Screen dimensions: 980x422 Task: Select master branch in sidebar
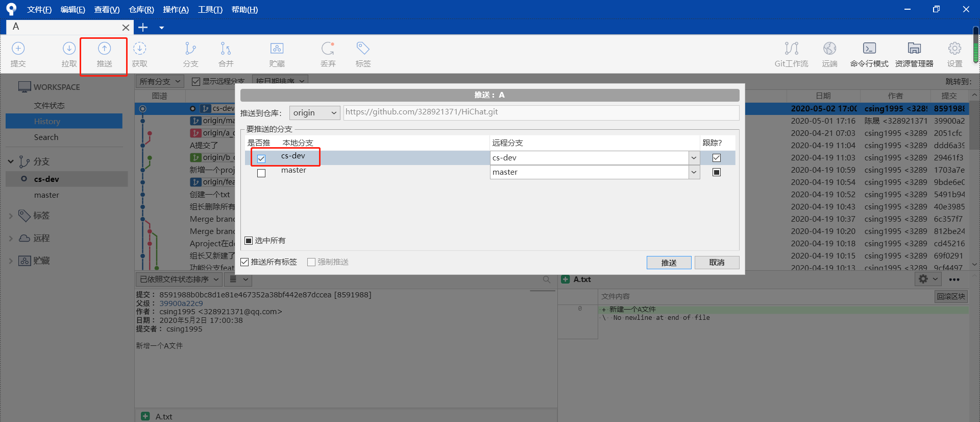(x=46, y=195)
